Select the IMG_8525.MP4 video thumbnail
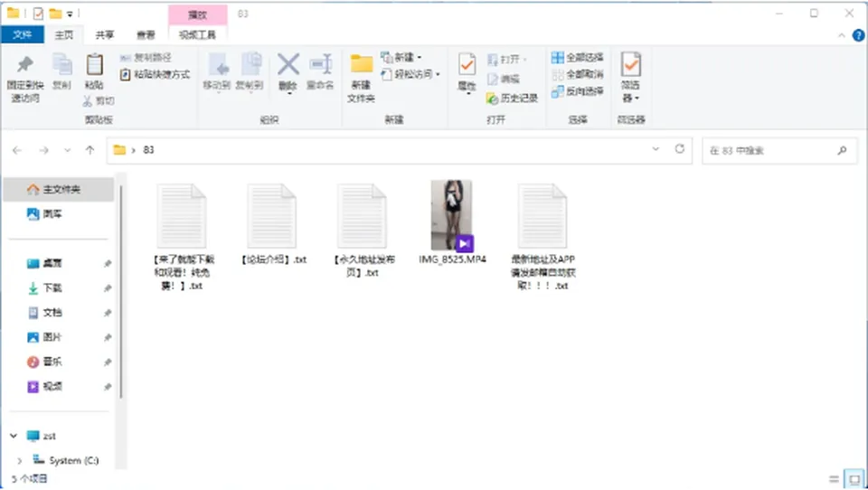 coord(452,215)
